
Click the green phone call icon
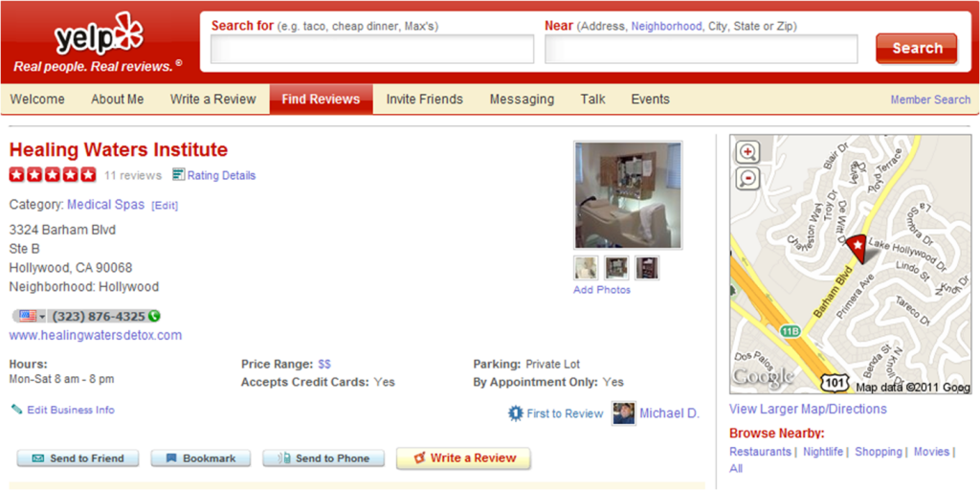pos(154,316)
